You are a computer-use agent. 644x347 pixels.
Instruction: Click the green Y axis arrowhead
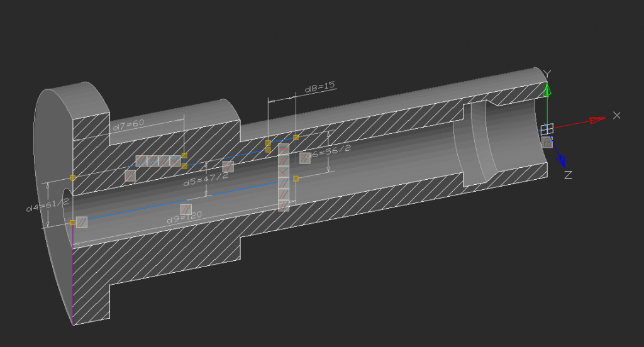[x=548, y=90]
